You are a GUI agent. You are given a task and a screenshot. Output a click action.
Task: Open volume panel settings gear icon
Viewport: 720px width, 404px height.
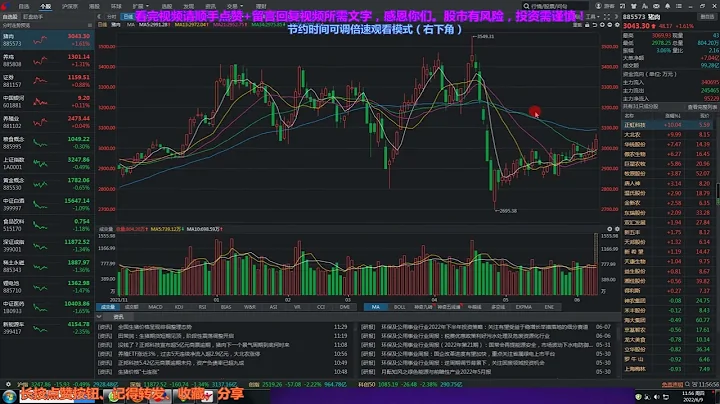coord(617,229)
